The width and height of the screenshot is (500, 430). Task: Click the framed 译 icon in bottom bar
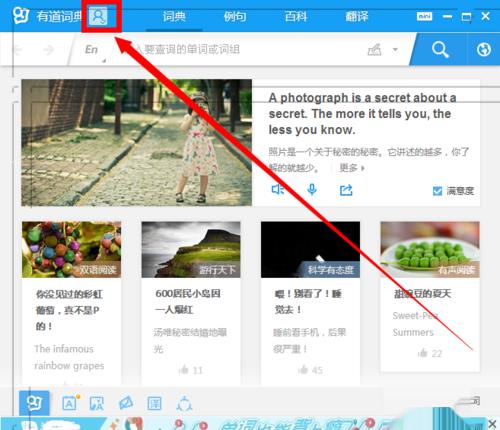coord(155,403)
